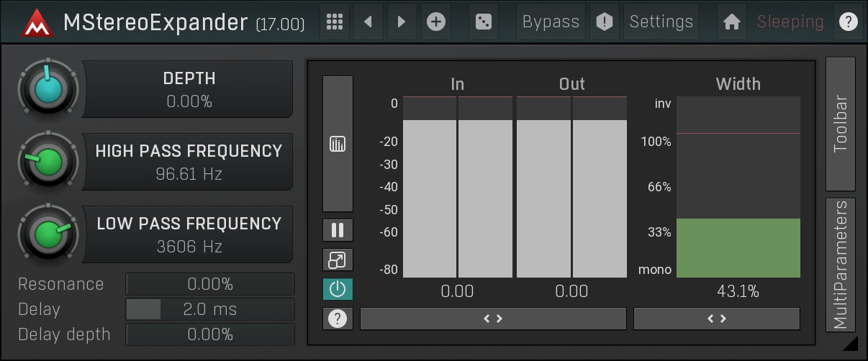Open the presets grid icon
The height and width of the screenshot is (361, 868).
[x=334, y=22]
